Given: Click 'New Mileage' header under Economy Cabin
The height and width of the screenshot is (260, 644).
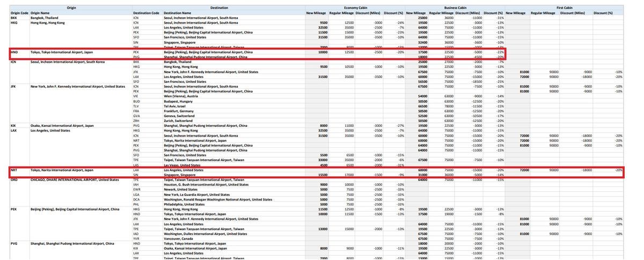Looking at the screenshot, I should click(x=317, y=12).
